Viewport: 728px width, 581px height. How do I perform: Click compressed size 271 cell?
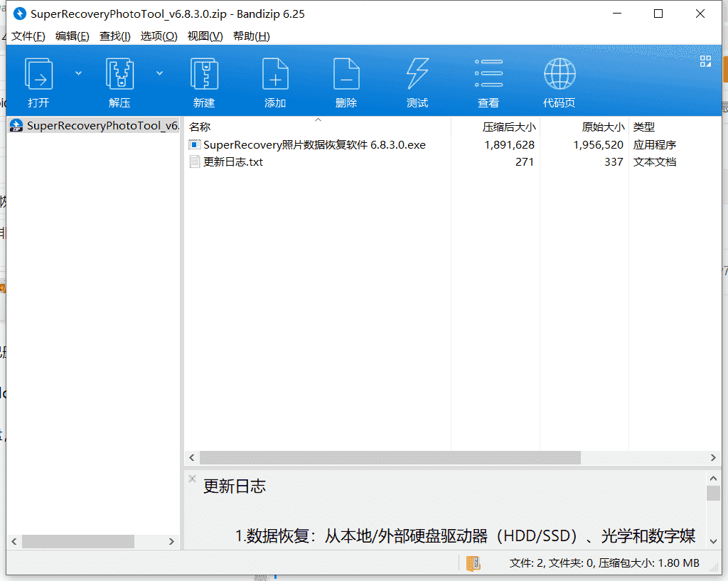(525, 161)
